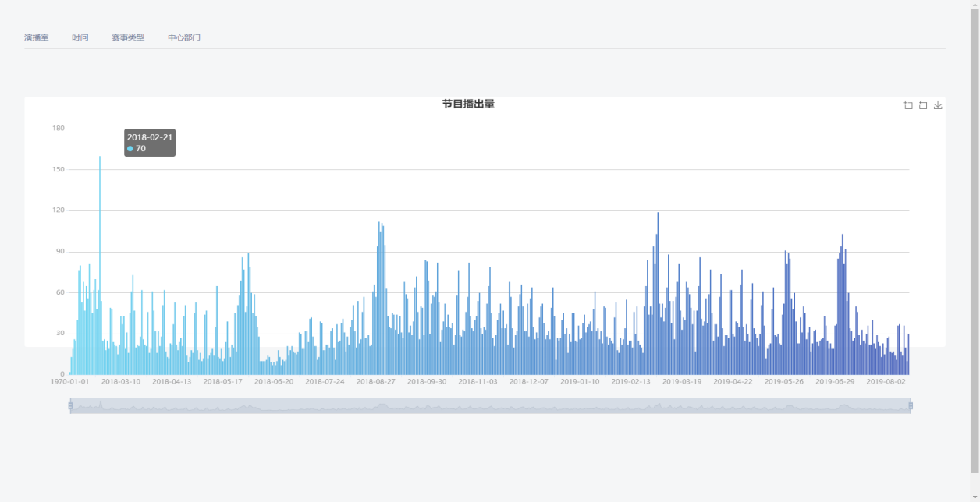Image resolution: width=980 pixels, height=502 pixels.
Task: Open the 赛事类型 tab
Action: (128, 37)
